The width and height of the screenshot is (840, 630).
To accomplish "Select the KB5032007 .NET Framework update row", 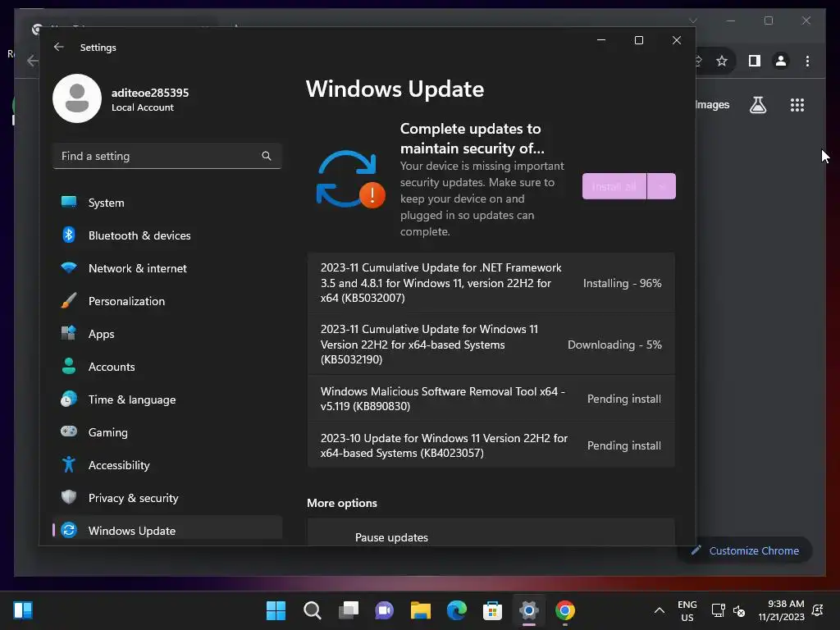I will click(491, 283).
